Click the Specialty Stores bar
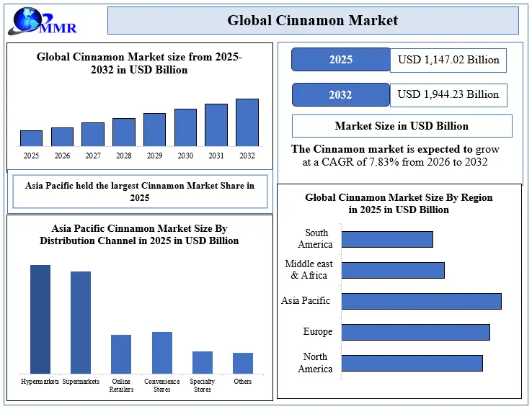Screen dimensions: 532x409 tap(203, 361)
